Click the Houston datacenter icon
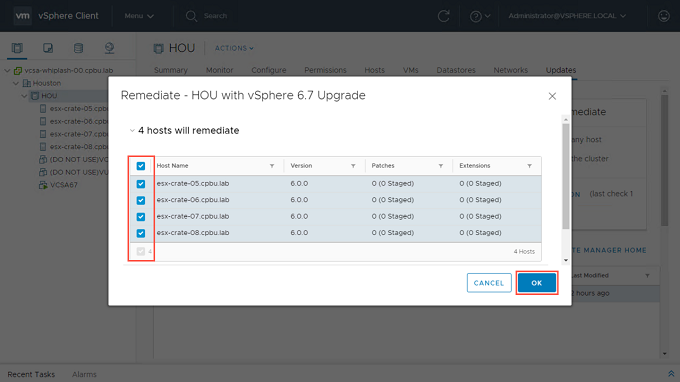This screenshot has height=382, width=680. pos(26,83)
